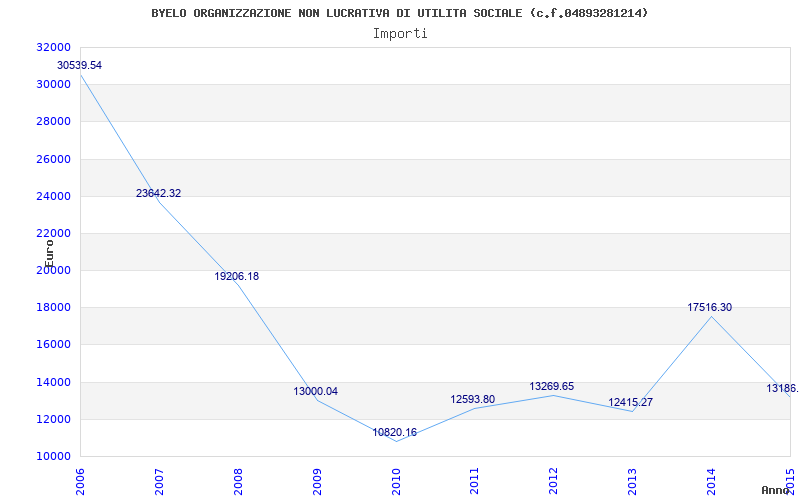Click the 2006 year axis label
This screenshot has height=500, width=800.
point(80,481)
